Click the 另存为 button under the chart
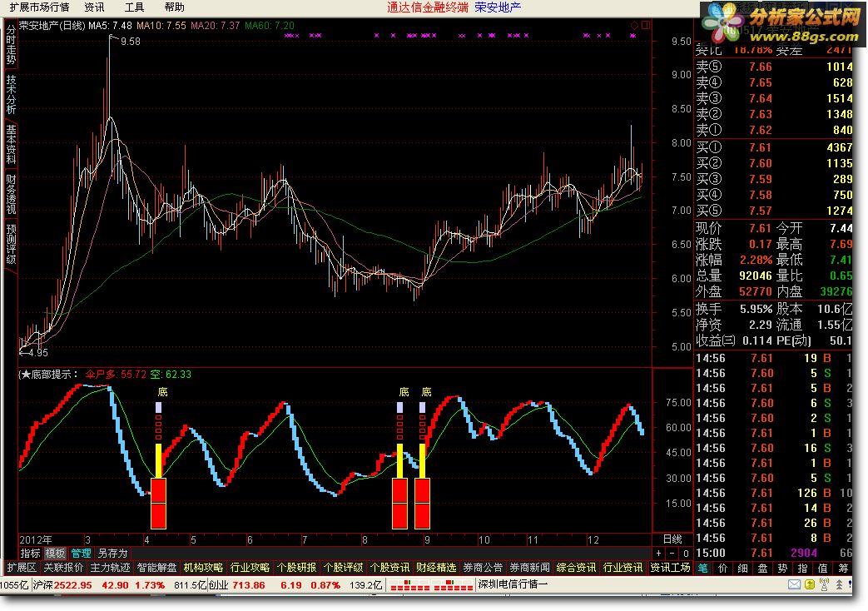This screenshot has height=611, width=868. click(112, 553)
